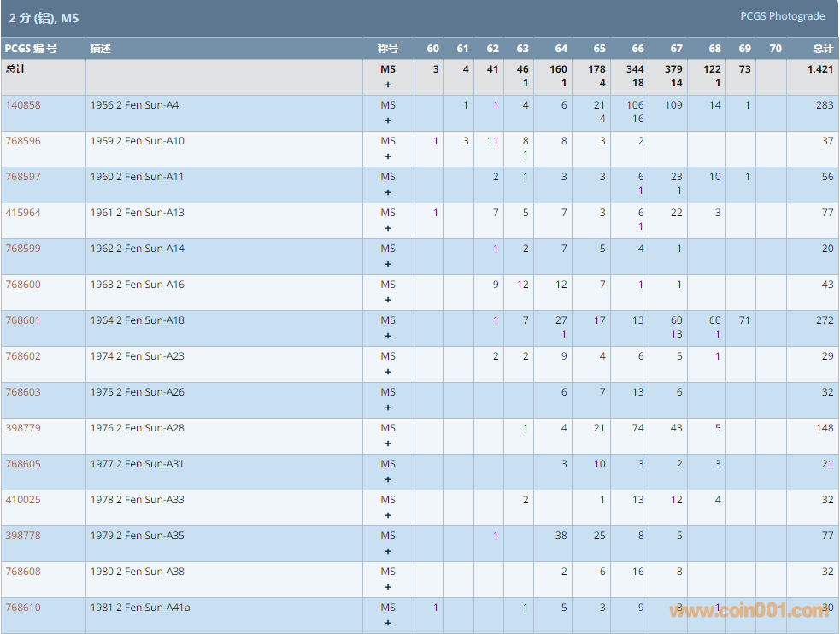Click PCGS number 410025 link
The width and height of the screenshot is (840, 634).
click(23, 500)
